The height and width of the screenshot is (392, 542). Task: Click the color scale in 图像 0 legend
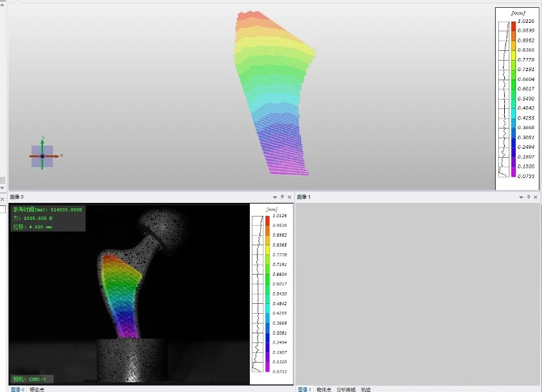pyautogui.click(x=267, y=294)
